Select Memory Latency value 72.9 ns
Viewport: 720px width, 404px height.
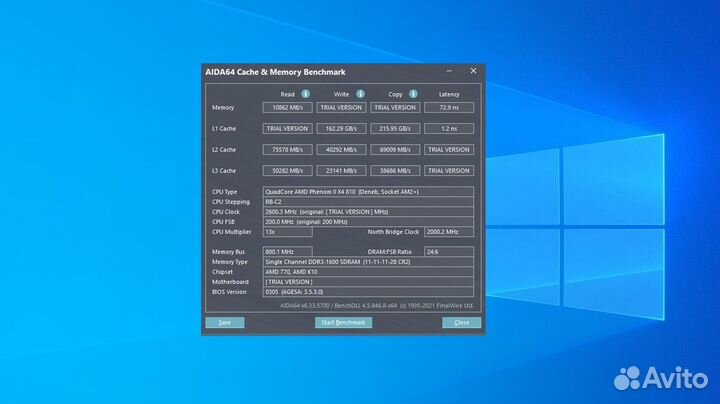click(449, 107)
